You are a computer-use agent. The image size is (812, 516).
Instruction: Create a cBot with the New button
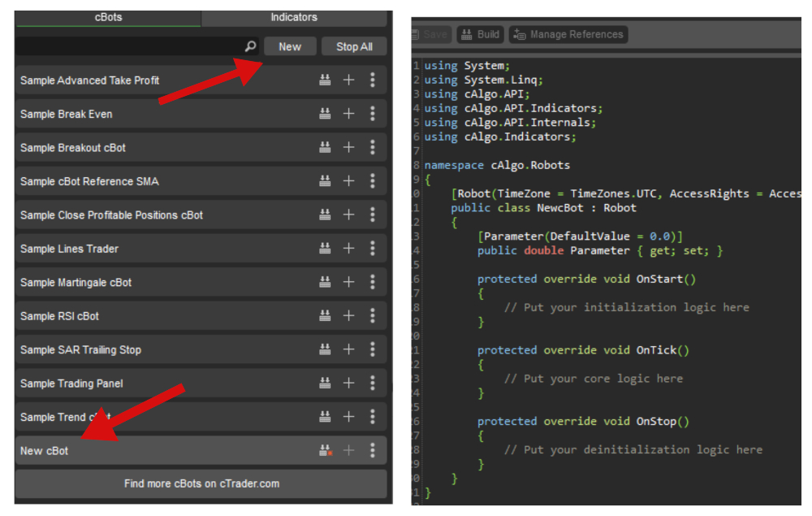coord(290,46)
